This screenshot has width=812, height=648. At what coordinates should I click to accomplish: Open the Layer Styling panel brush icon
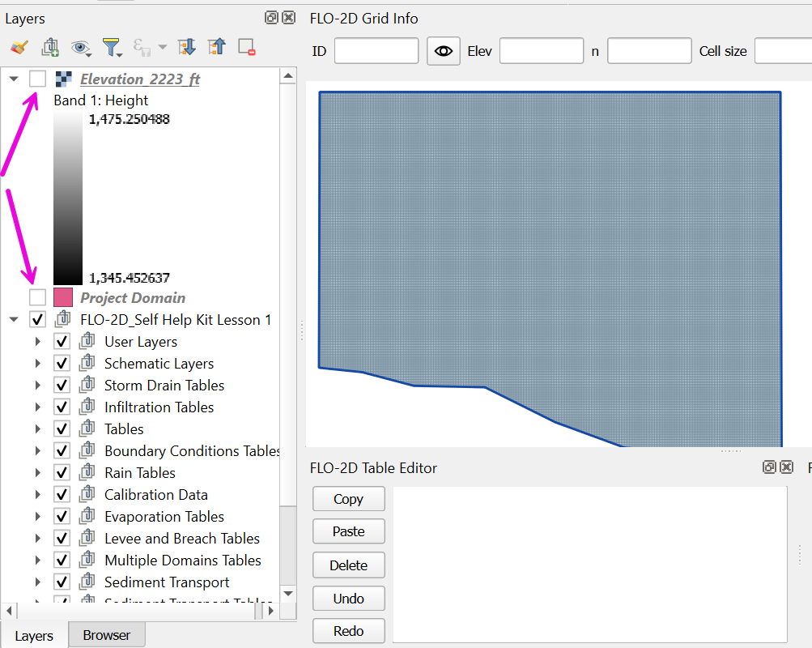(x=19, y=48)
